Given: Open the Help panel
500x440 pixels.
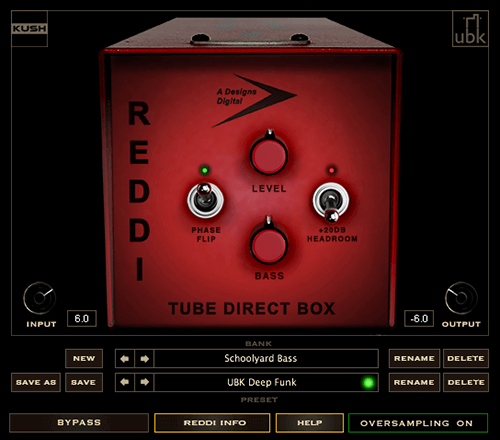Looking at the screenshot, I should tap(310, 423).
